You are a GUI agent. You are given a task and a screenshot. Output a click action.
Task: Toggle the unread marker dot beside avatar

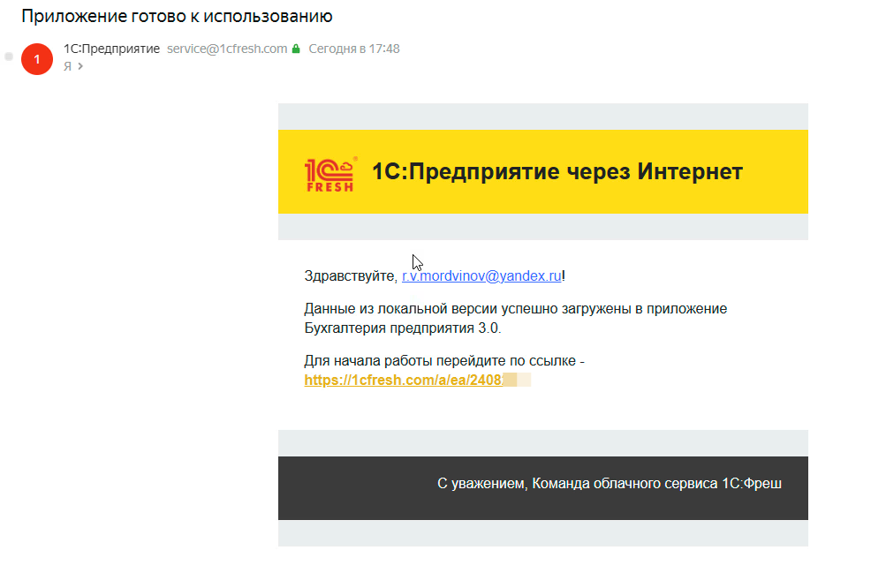tap(9, 57)
